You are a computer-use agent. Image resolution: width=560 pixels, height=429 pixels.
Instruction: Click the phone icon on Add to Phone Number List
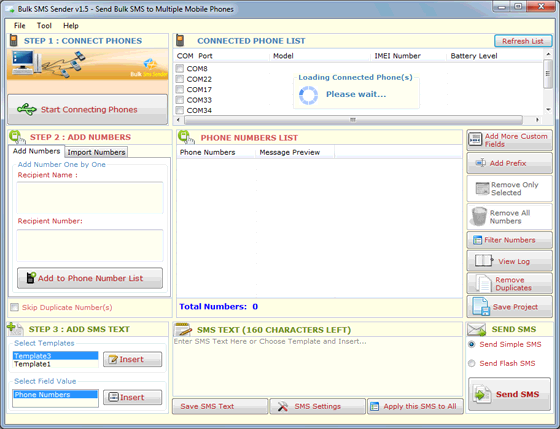[31, 278]
